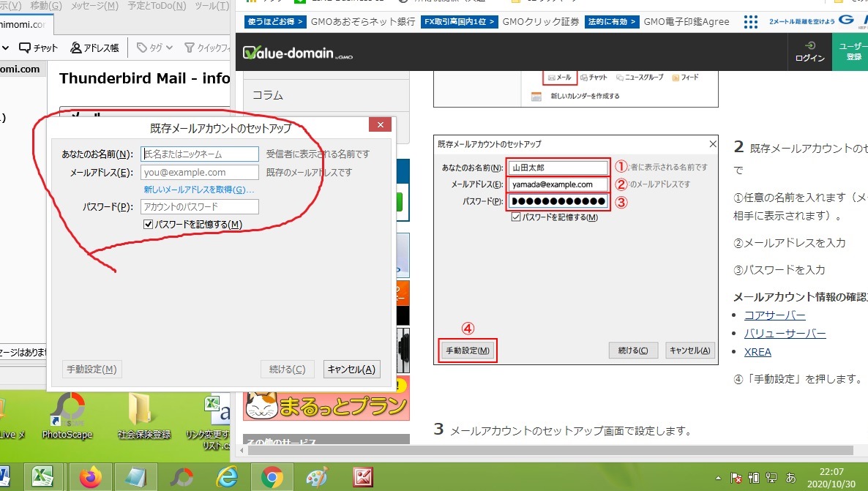
Task: Toggle the パスワードを記憶する checkbox in the dialog
Action: [x=149, y=225]
